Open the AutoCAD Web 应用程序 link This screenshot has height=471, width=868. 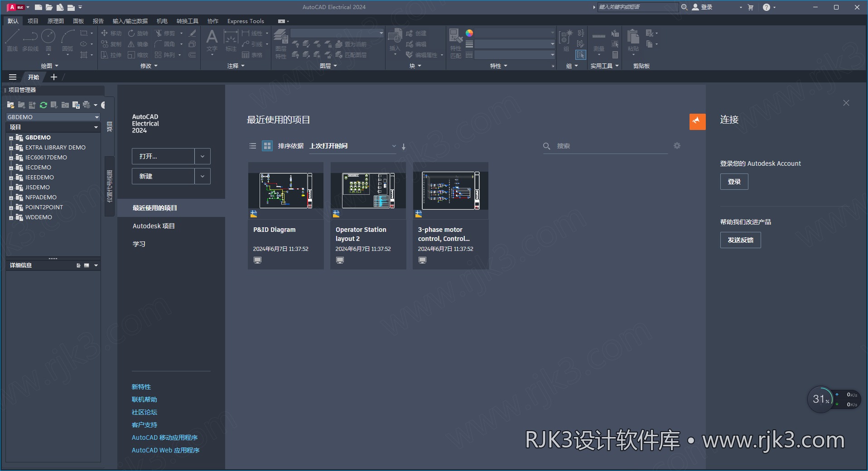coord(166,450)
